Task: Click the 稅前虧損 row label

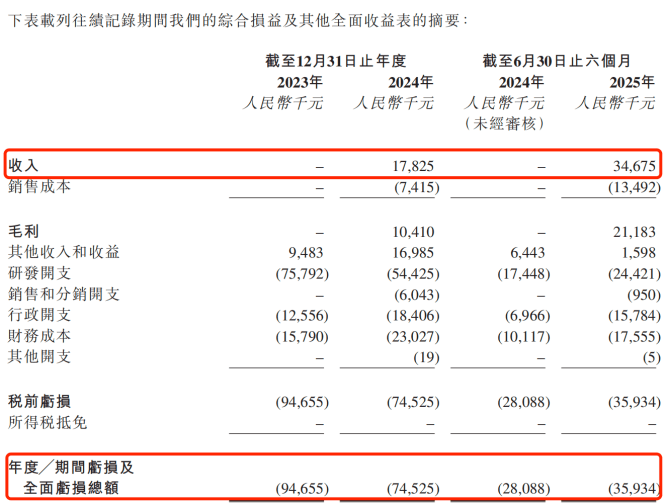Action: coord(40,402)
